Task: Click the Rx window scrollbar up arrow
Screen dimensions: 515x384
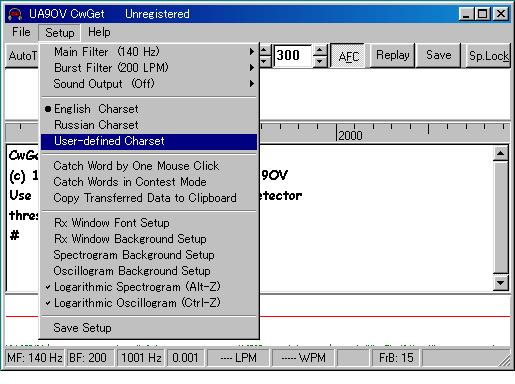Action: click(501, 153)
